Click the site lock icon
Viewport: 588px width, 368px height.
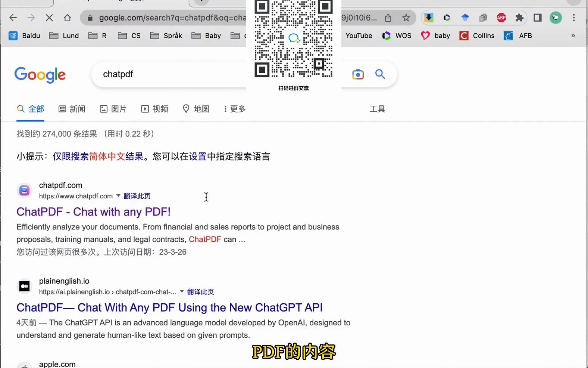[x=90, y=18]
